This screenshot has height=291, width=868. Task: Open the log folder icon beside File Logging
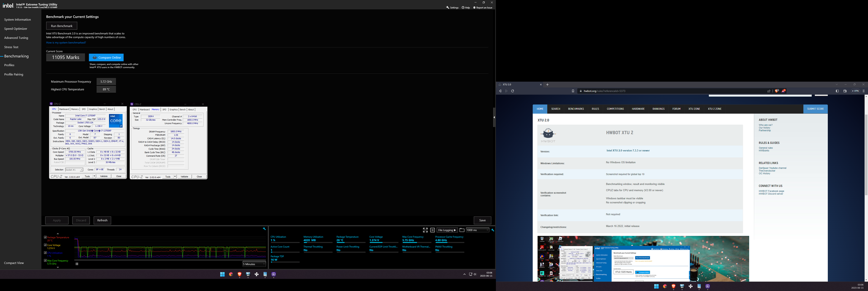click(x=462, y=230)
